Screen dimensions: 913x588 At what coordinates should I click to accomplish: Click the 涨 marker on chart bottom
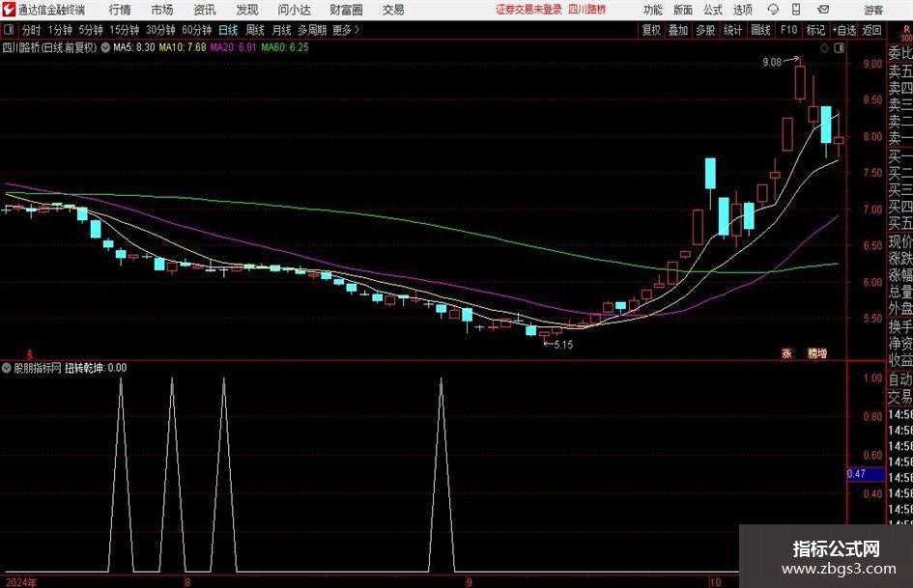tap(786, 353)
